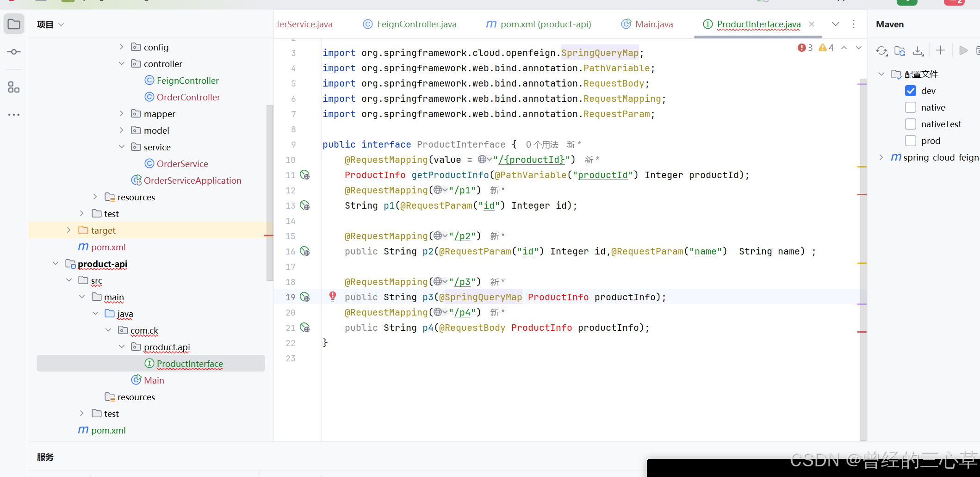Open pom.xml at bottom of product-api
The image size is (980, 477).
102,430
